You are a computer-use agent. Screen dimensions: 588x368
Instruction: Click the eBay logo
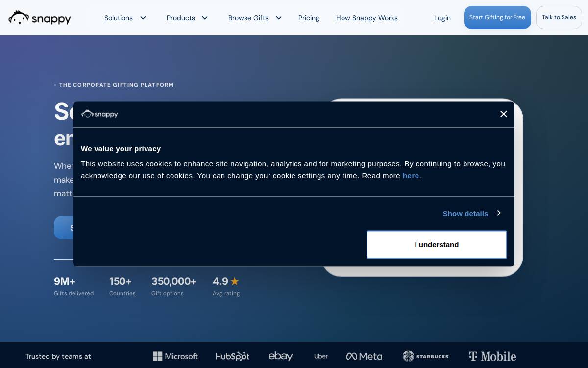281,356
